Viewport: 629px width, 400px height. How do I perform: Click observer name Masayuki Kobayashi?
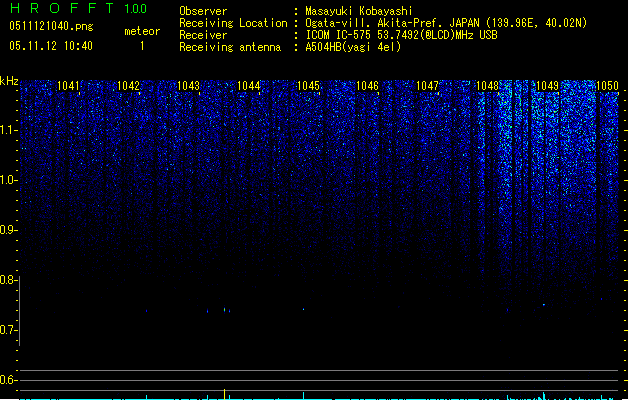(x=359, y=11)
